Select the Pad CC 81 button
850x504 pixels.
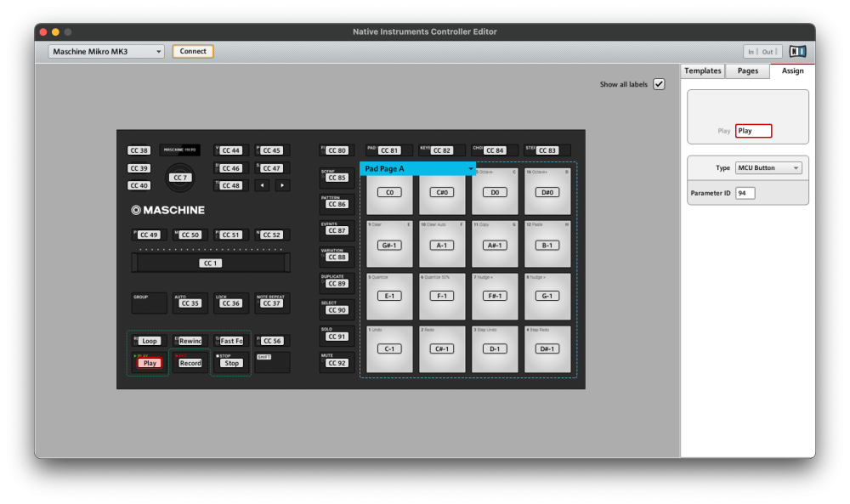(389, 150)
